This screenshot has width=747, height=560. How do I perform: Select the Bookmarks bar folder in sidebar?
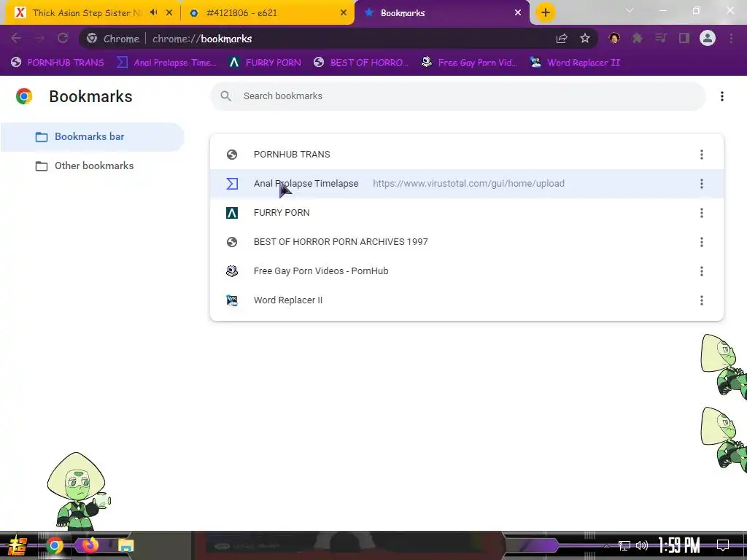point(93,136)
